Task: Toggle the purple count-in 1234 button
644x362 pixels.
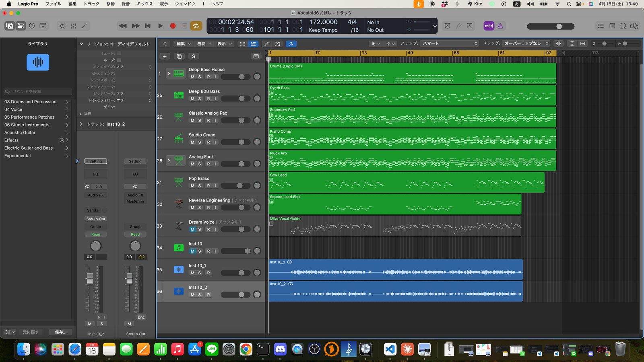Action: pos(489,26)
